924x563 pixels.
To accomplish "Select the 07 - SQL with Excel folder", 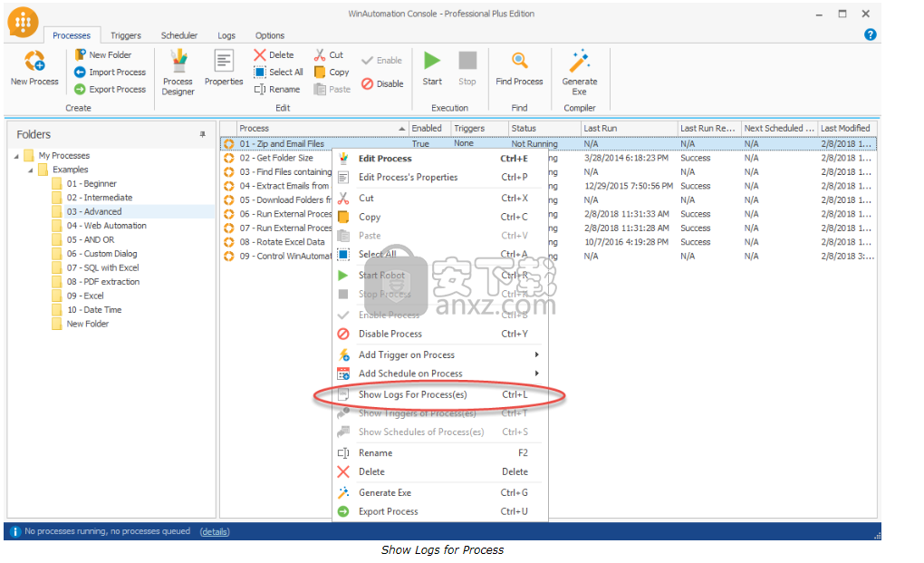I will (102, 267).
